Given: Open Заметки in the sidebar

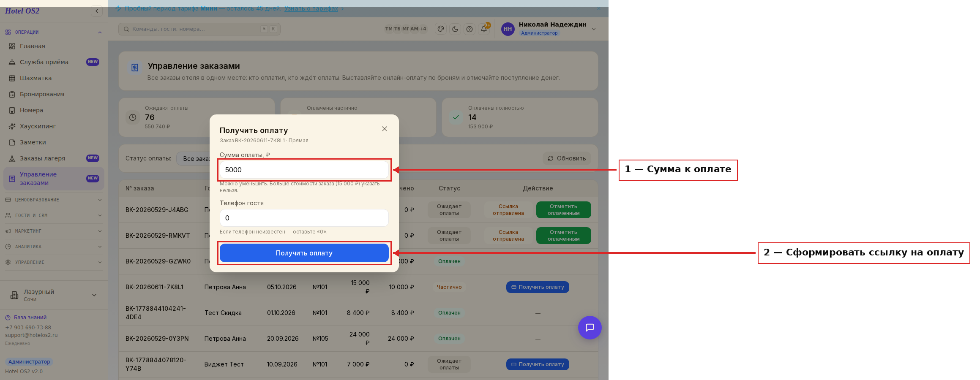Looking at the screenshot, I should click(54, 142).
